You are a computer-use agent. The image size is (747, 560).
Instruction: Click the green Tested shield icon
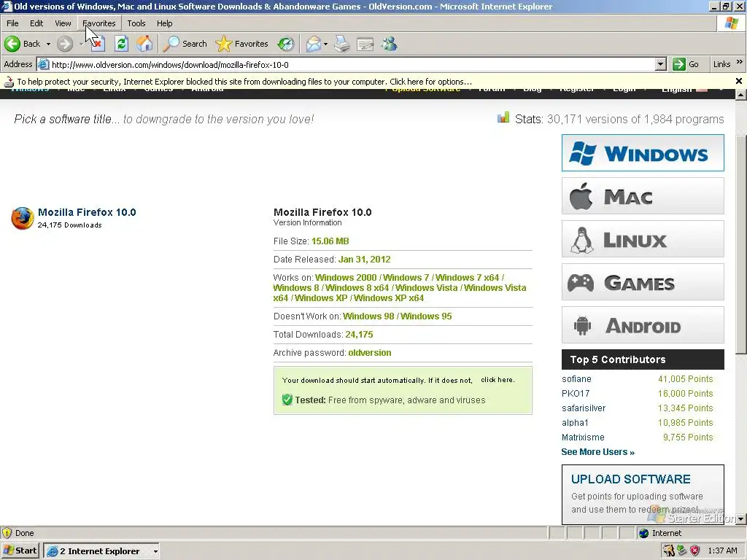tap(287, 400)
